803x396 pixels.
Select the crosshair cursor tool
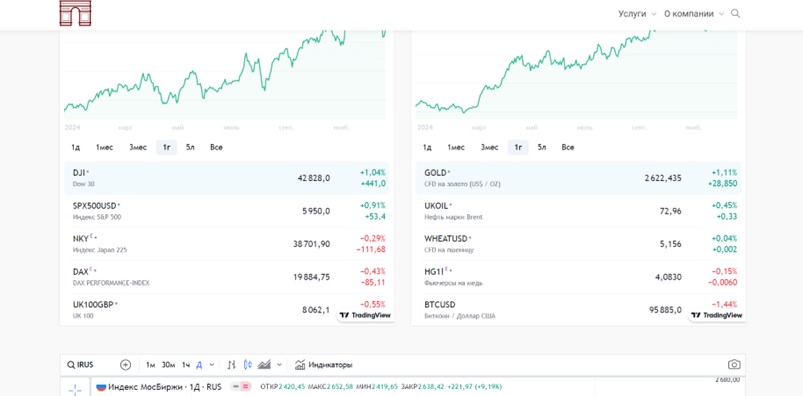point(75,390)
